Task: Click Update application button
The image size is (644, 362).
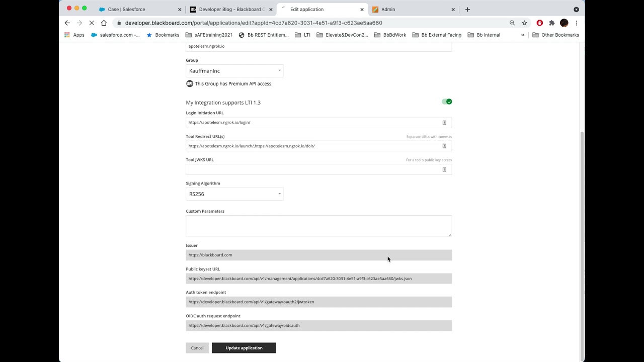Action: [x=244, y=348]
